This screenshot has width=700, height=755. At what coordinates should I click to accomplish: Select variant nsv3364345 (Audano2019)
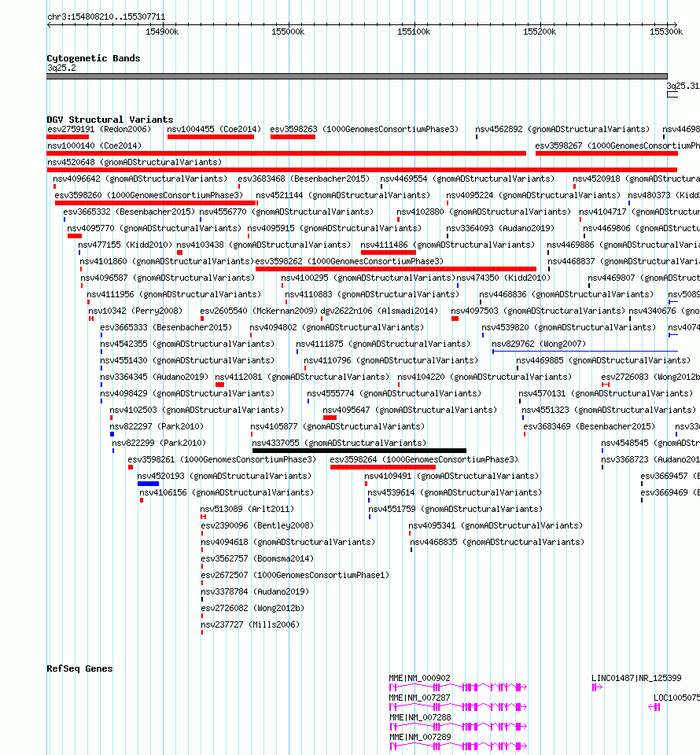(x=154, y=377)
